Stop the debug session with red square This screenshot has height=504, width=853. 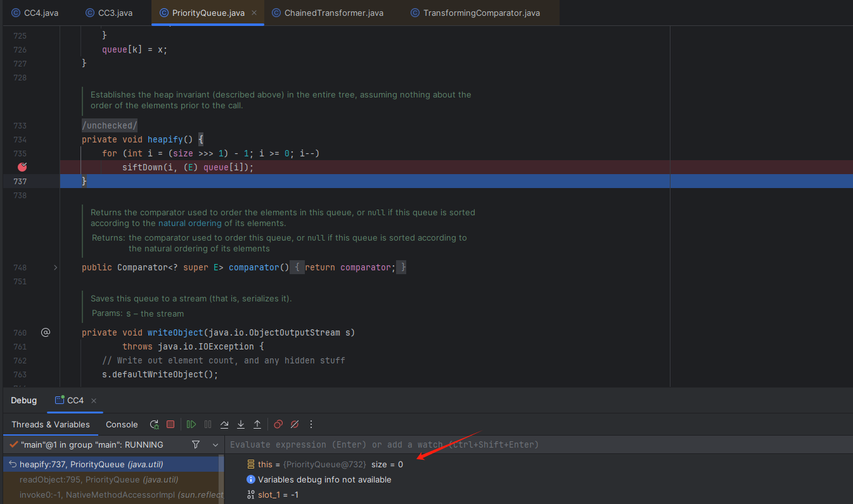(x=170, y=424)
